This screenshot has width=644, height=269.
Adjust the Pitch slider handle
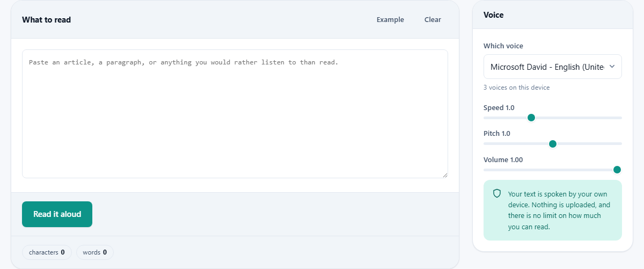tap(553, 143)
